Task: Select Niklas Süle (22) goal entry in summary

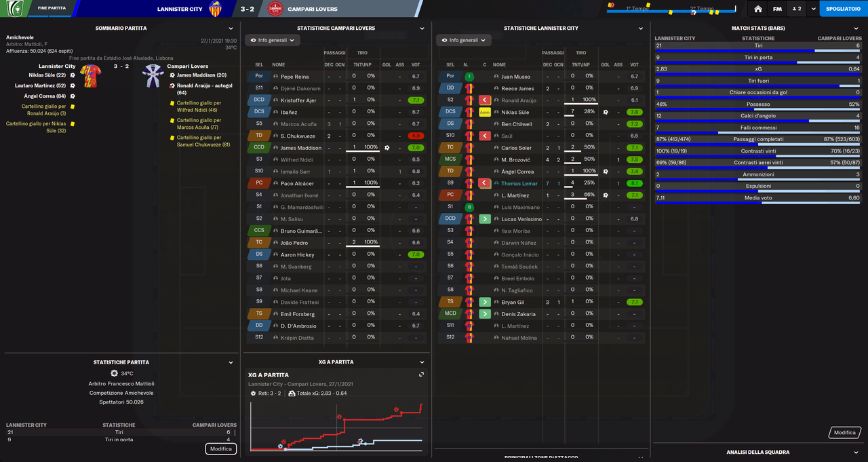Action: 51,75
